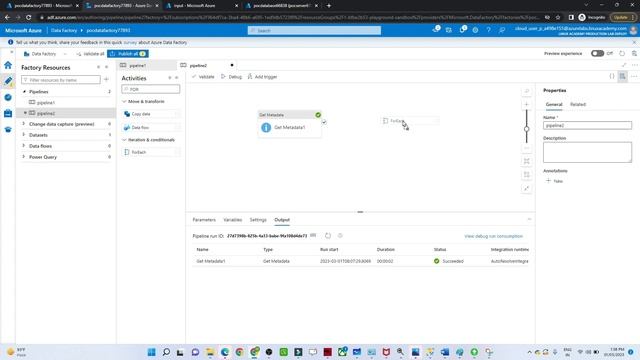This screenshot has width=640, height=360.
Task: Click the Get Metadata1 info icon on canvas
Action: tap(266, 127)
